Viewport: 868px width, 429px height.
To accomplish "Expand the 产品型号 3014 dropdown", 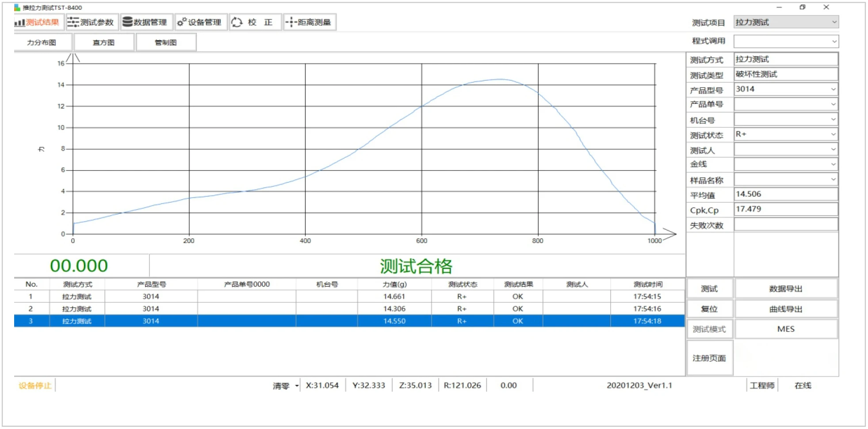I will click(x=833, y=89).
